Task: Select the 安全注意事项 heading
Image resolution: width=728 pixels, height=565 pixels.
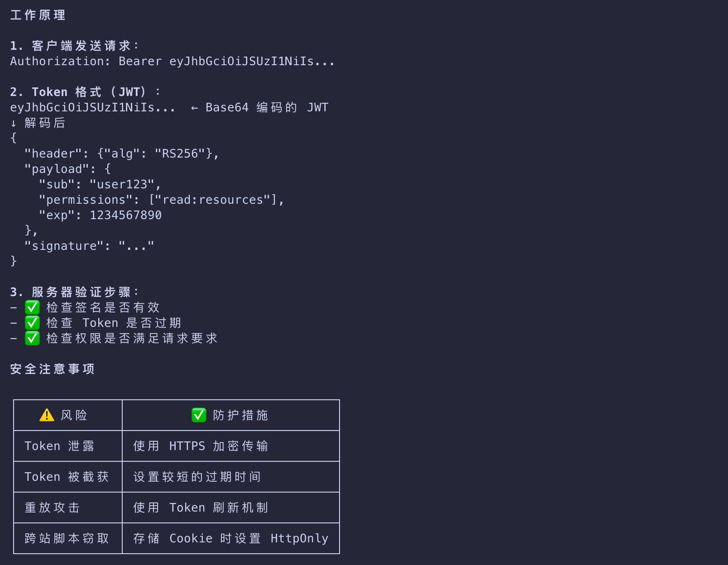Action: (53, 369)
